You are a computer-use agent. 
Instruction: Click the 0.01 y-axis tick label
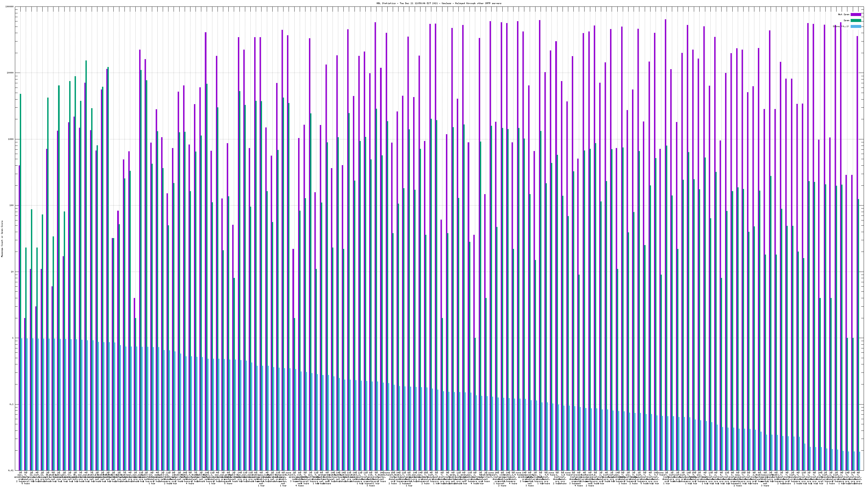click(x=11, y=470)
